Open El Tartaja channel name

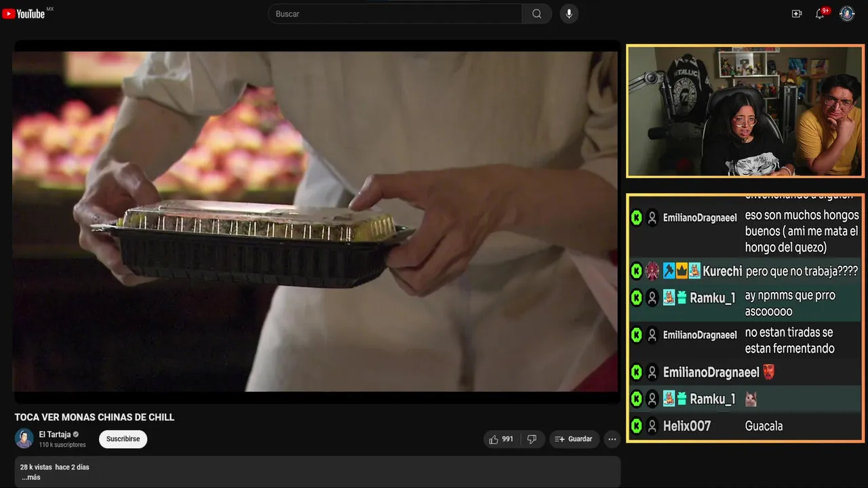54,434
